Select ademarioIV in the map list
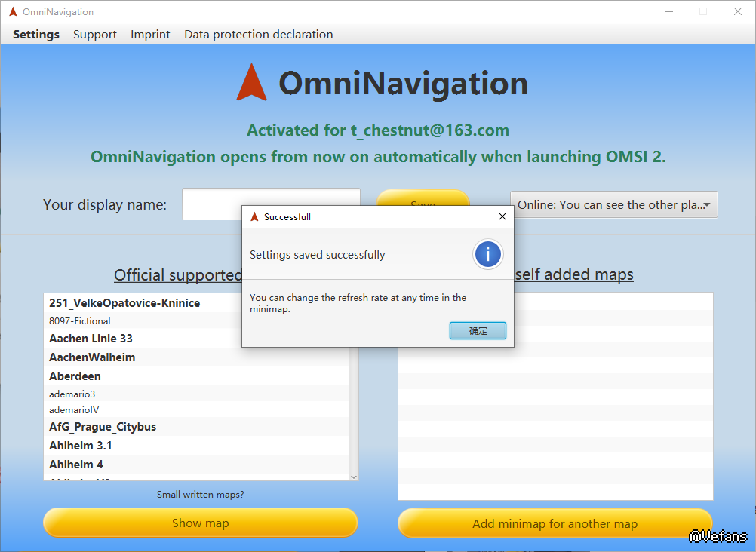The height and width of the screenshot is (552, 756). (x=195, y=409)
